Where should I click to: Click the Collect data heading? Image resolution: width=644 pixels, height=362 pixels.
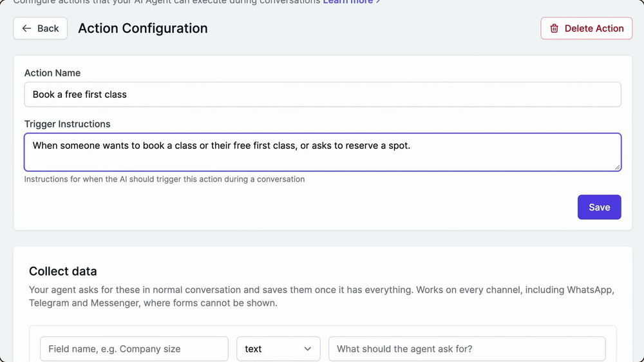pos(63,271)
